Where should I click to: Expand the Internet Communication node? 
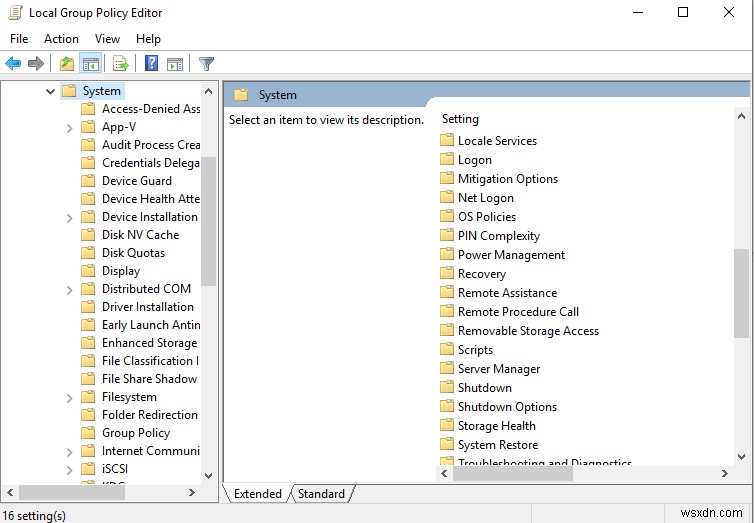[x=69, y=452]
